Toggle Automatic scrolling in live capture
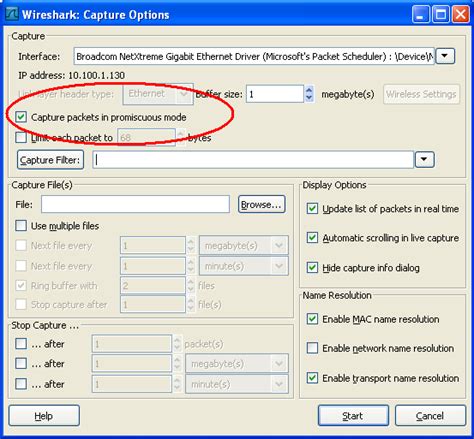The height and width of the screenshot is (439, 474). (x=312, y=238)
